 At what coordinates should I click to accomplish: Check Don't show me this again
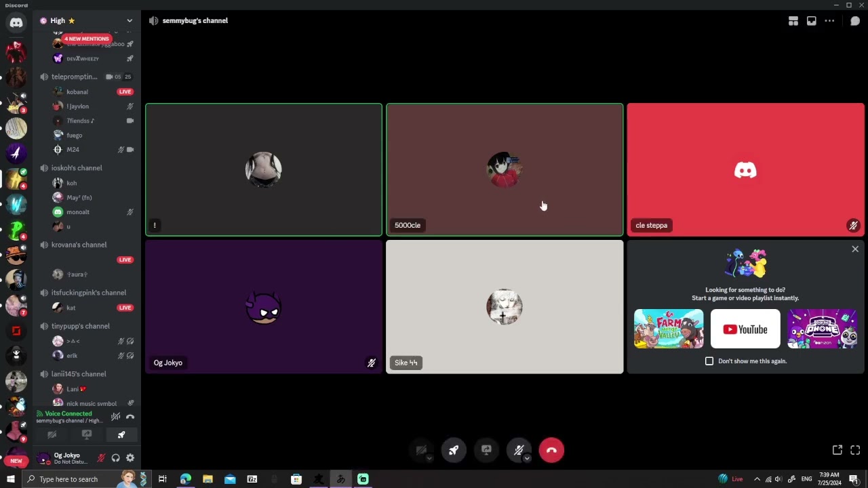pos(709,361)
